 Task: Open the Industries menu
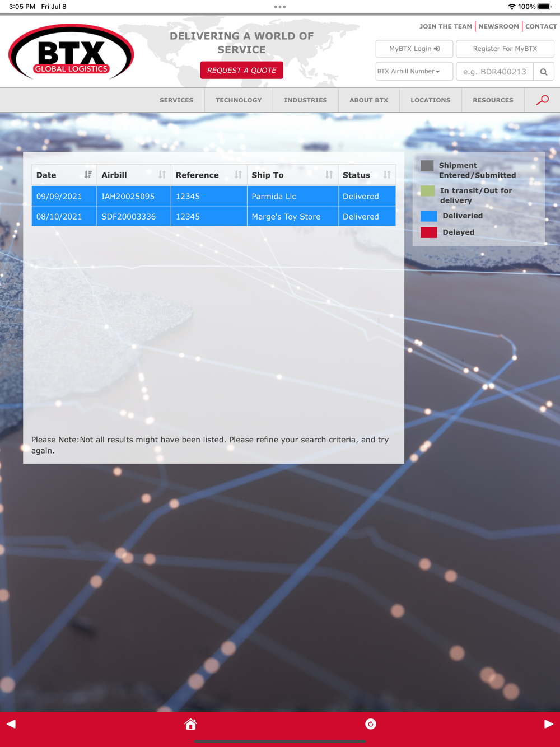[x=306, y=100]
